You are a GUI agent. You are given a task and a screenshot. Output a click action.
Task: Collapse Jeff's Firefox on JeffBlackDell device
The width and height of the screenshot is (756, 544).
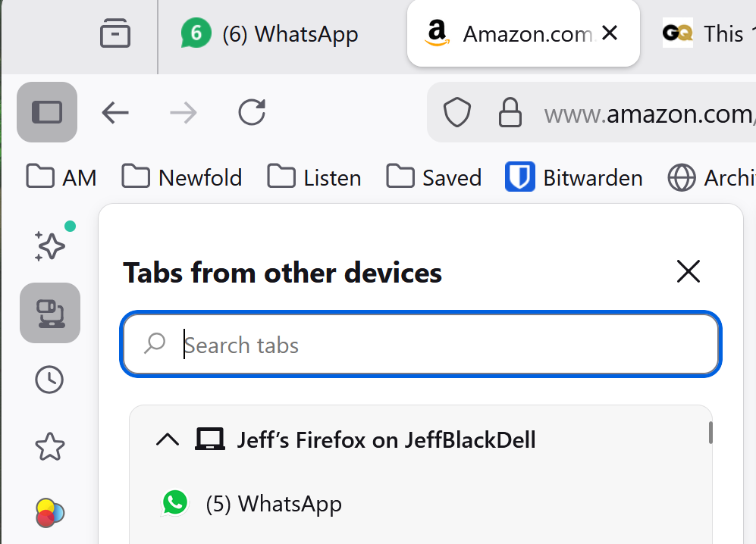(x=168, y=439)
